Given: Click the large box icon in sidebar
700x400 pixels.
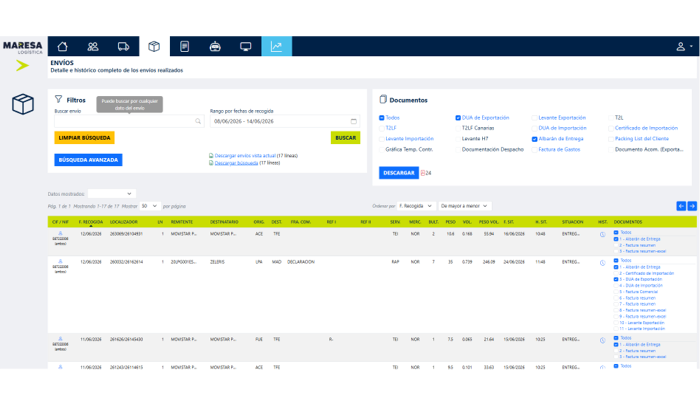Looking at the screenshot, I should pyautogui.click(x=23, y=104).
